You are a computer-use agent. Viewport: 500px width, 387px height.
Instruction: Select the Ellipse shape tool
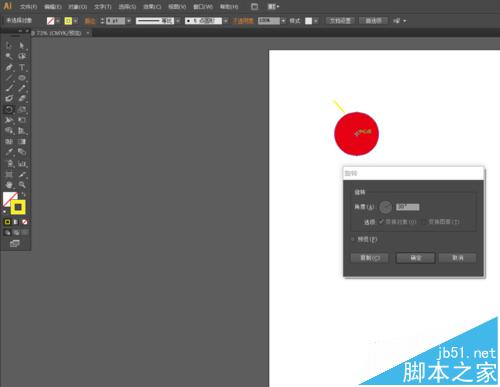pyautogui.click(x=22, y=78)
